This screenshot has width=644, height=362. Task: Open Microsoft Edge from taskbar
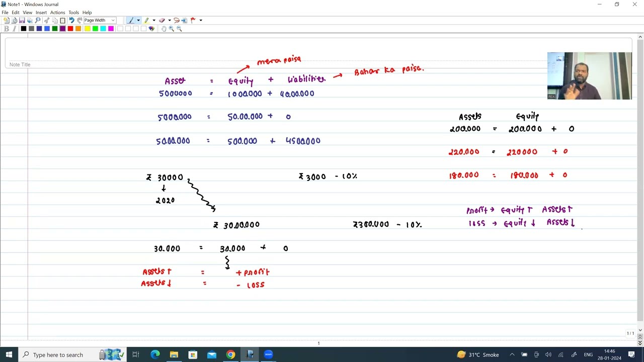click(x=155, y=354)
